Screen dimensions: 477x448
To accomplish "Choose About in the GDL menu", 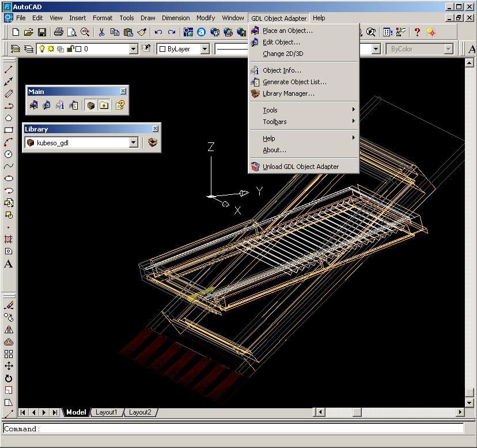I will (304, 150).
